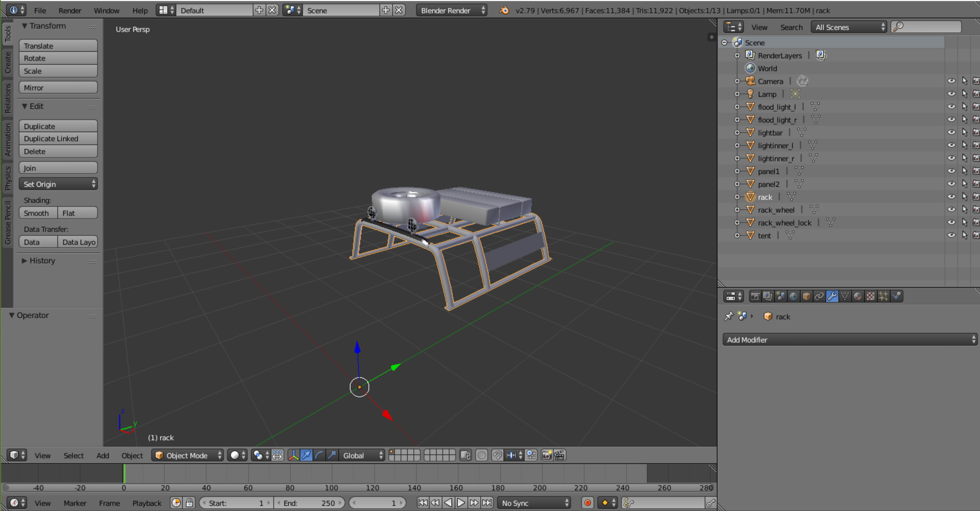
Task: Toggle lock camera to layers button
Action: (x=466, y=455)
